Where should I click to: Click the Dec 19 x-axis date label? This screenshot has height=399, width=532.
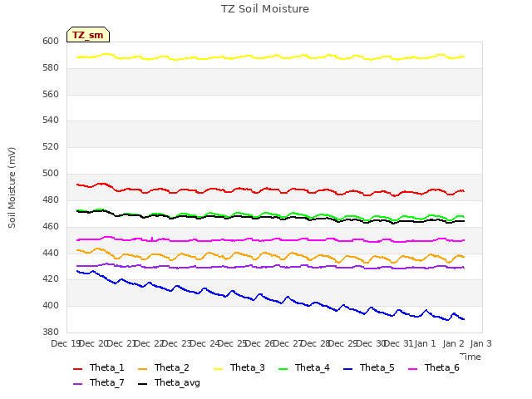pos(66,343)
